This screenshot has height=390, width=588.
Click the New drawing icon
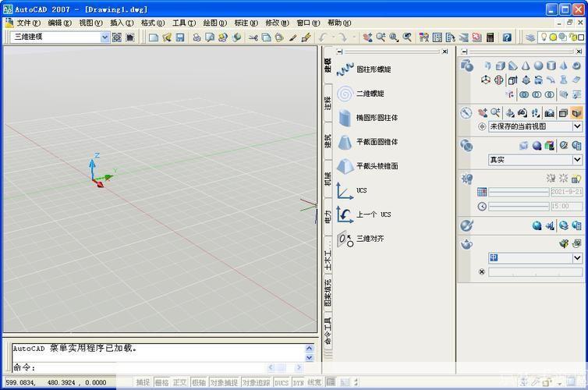[154, 37]
